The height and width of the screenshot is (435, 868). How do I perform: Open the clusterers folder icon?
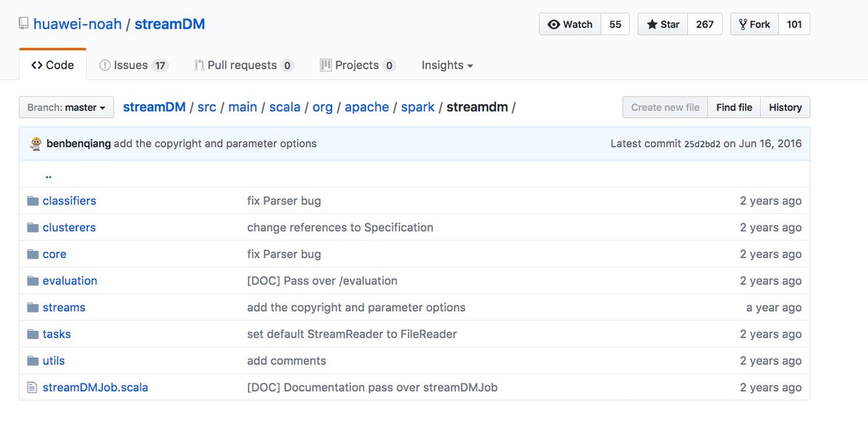[33, 228]
